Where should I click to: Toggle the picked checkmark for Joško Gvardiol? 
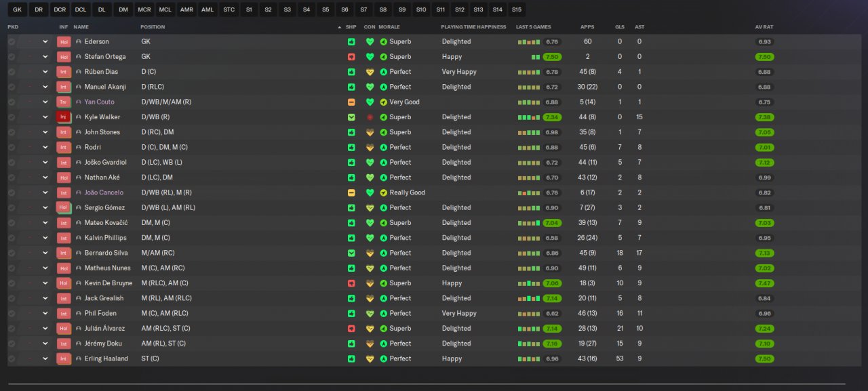pos(12,162)
